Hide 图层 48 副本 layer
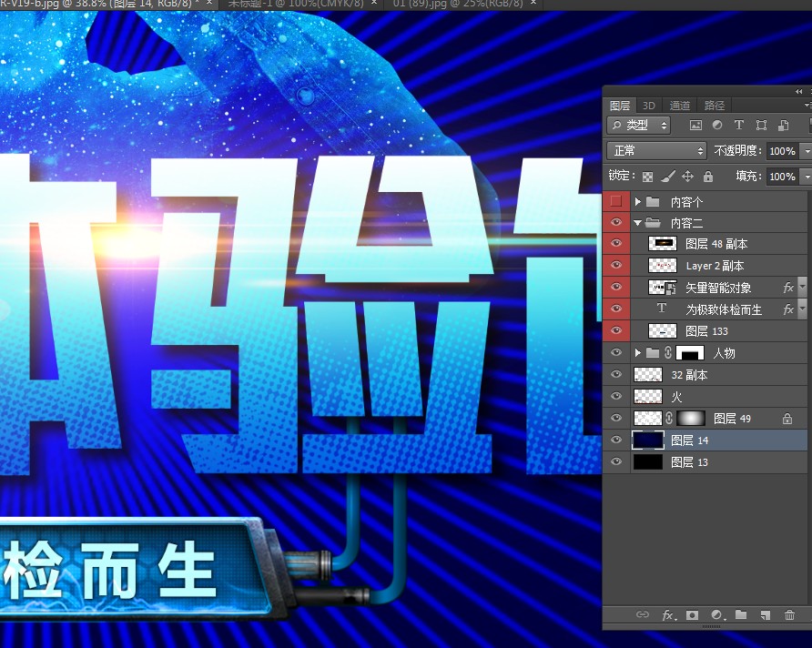The height and width of the screenshot is (648, 812). [615, 243]
